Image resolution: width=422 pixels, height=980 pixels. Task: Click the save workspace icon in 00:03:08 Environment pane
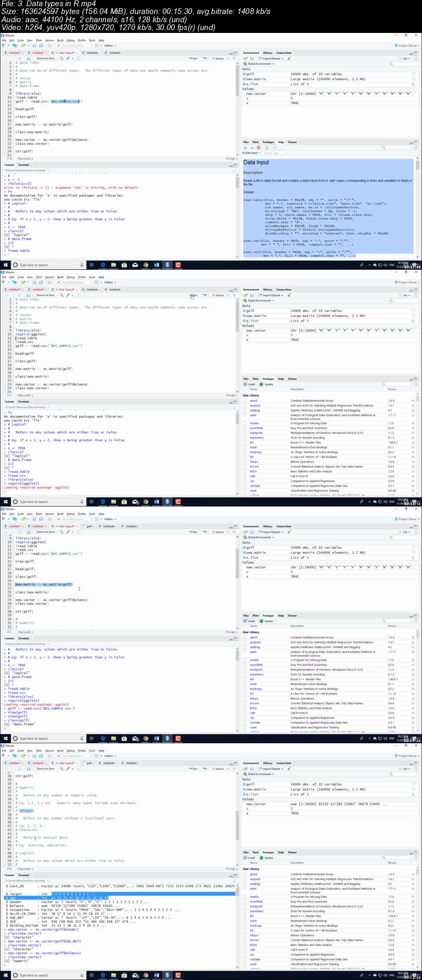pyautogui.click(x=251, y=58)
